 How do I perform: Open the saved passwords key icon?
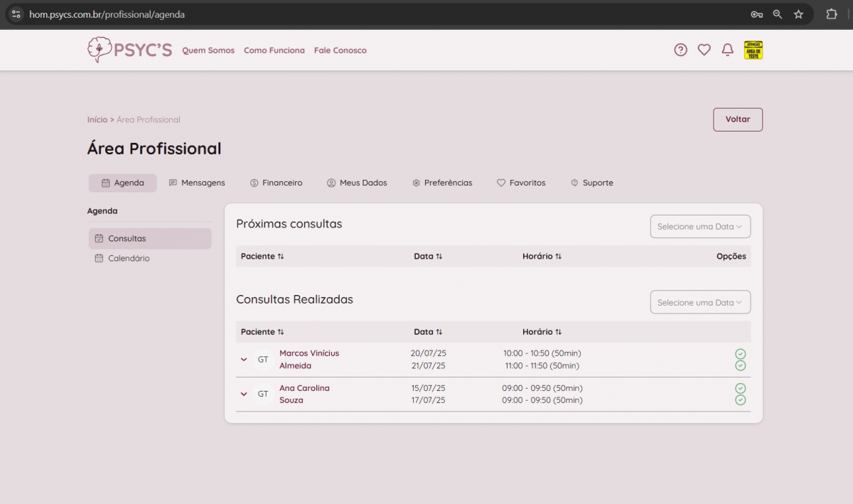756,14
